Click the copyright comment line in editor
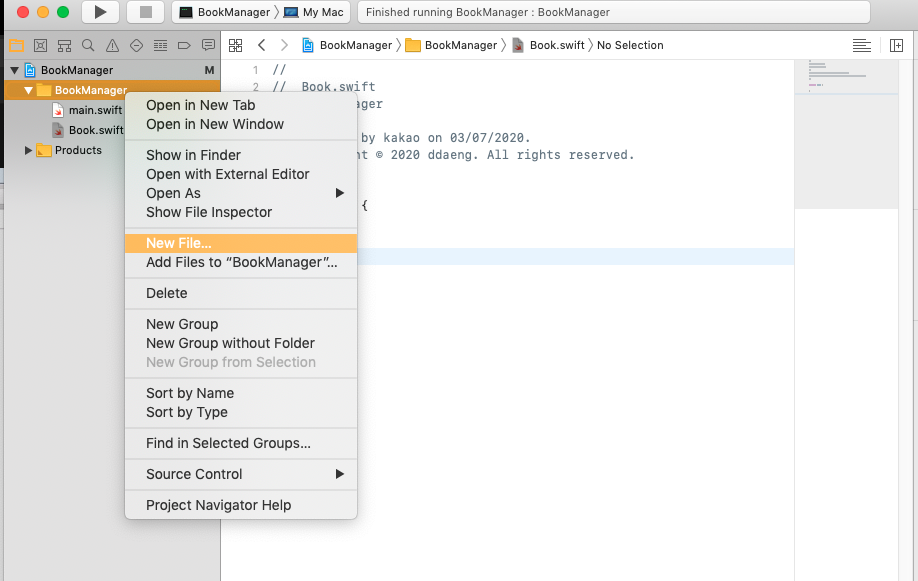Image resolution: width=918 pixels, height=581 pixels. pyautogui.click(x=496, y=155)
